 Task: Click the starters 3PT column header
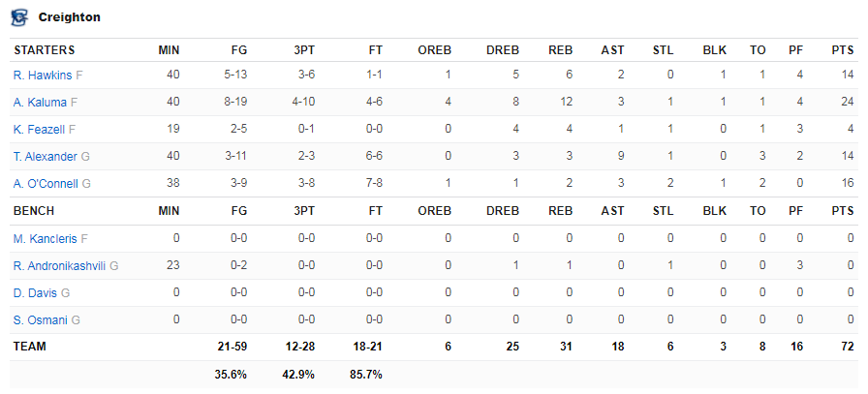coord(304,50)
